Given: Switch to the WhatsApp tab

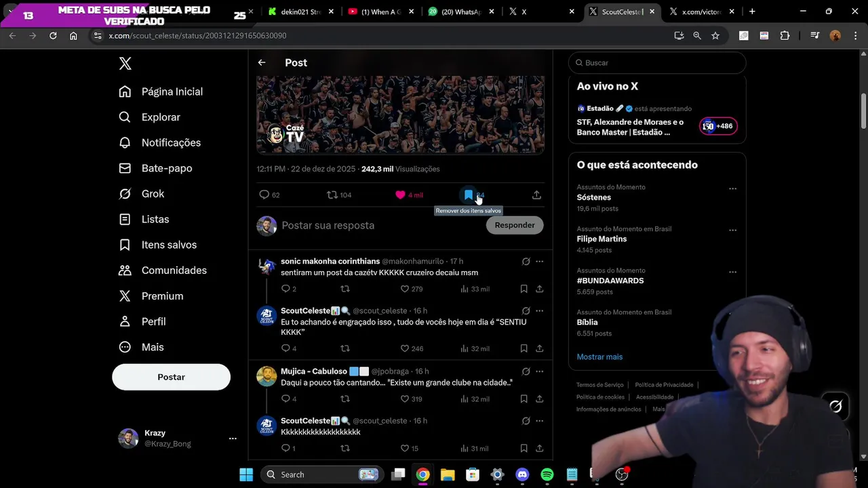Looking at the screenshot, I should click(x=460, y=12).
